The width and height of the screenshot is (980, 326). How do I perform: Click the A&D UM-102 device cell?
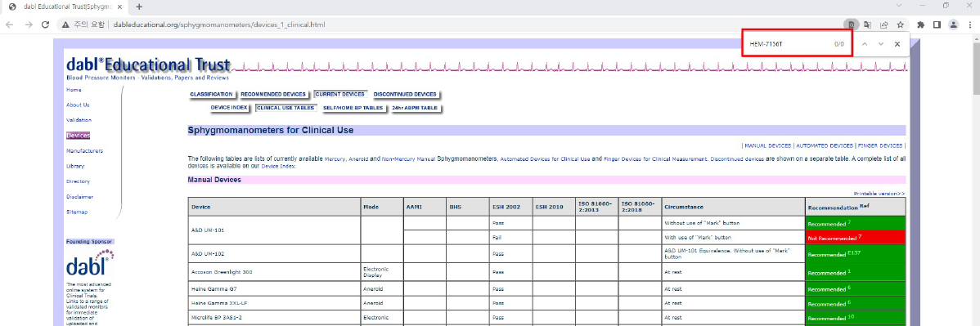coord(274,253)
